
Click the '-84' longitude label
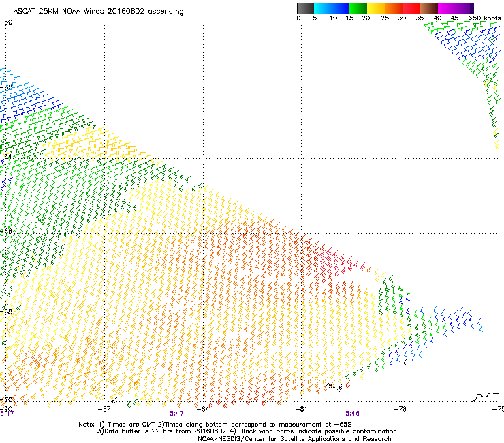[x=203, y=409]
